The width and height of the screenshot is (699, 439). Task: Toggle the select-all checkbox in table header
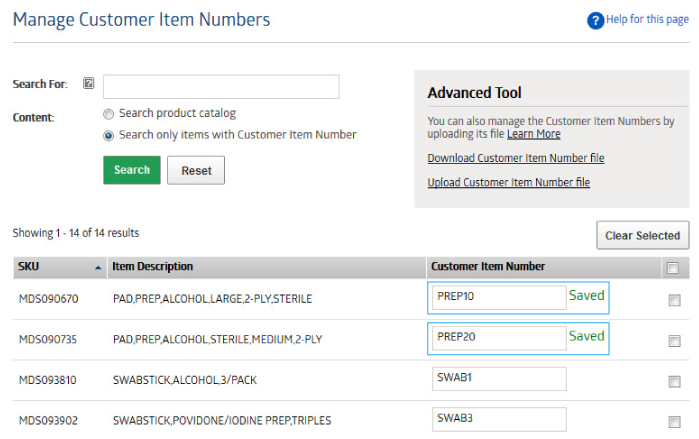pos(673,268)
